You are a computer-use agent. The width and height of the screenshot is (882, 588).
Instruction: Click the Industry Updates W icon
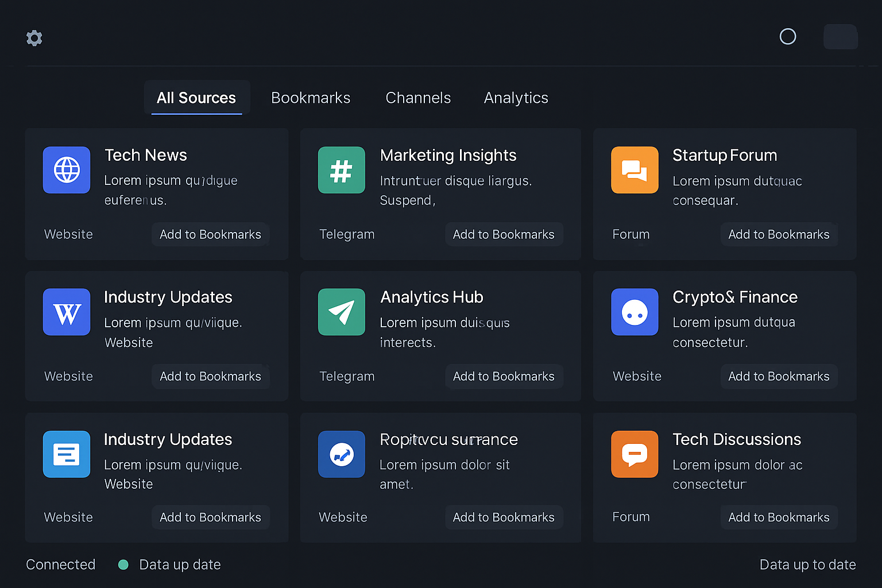67,312
